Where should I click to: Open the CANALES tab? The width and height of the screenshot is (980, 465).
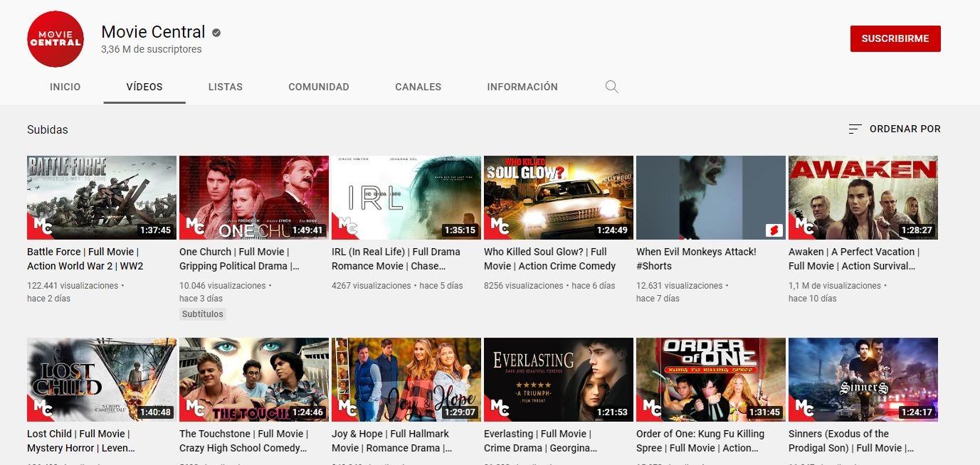pos(418,87)
